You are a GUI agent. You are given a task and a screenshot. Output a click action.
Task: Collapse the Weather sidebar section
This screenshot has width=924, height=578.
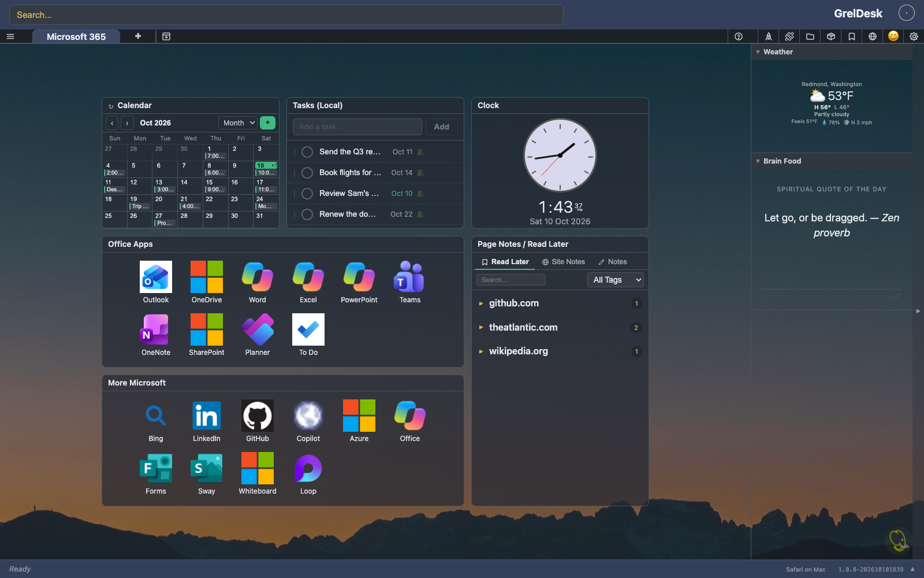pyautogui.click(x=758, y=52)
